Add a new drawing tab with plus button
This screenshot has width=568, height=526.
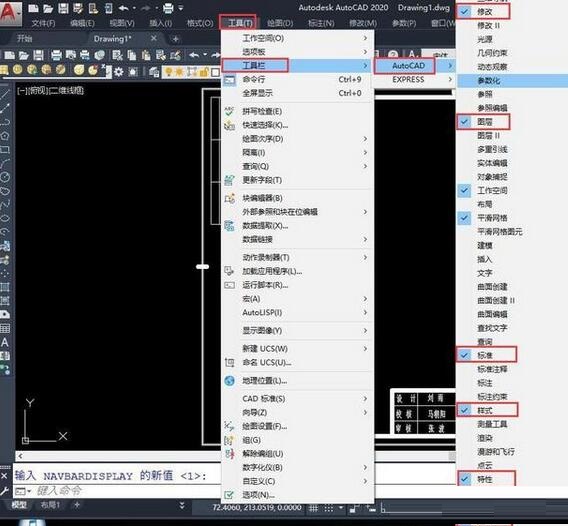coord(176,38)
